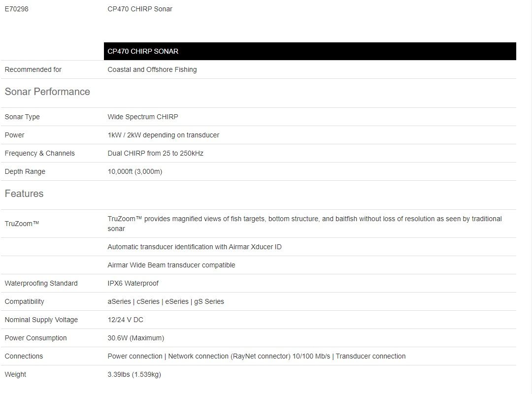The width and height of the screenshot is (532, 394).
Task: Click the 30.6W (Maximum) power consumption value
Action: click(136, 338)
